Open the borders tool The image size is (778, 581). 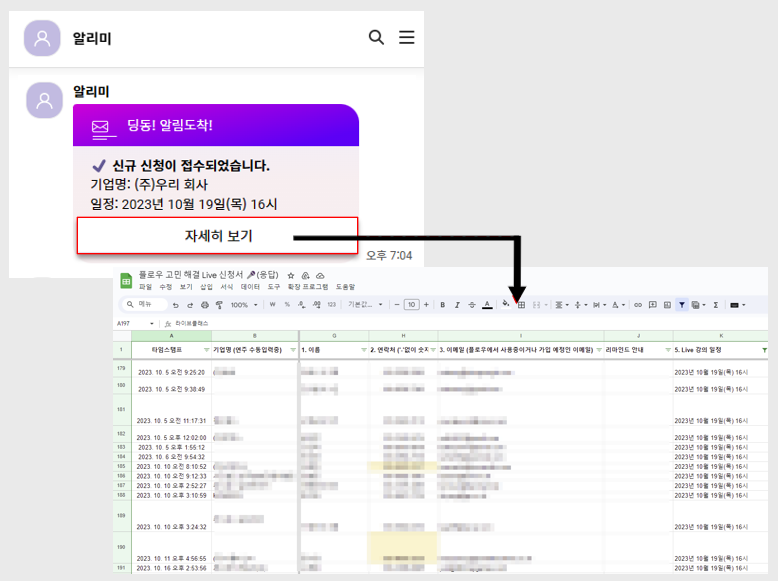point(521,305)
